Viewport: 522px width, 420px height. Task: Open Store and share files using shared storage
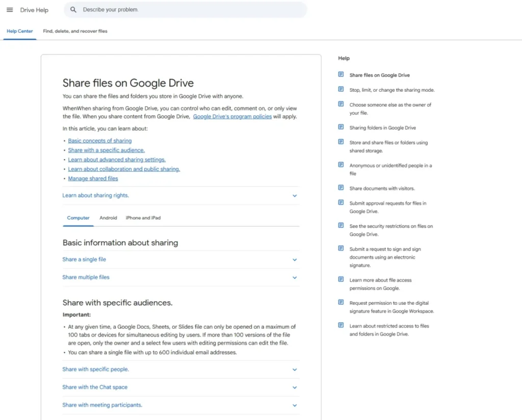(x=388, y=146)
